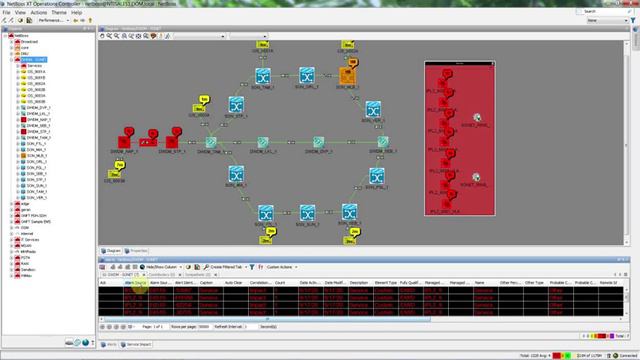Select the DWDM_LVL_1 node

point(263,142)
